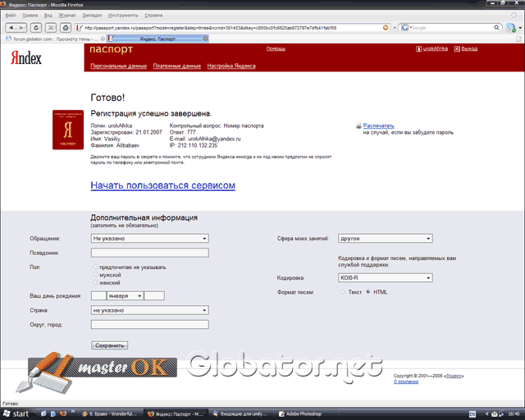Click the browser Forward arrow button
The height and width of the screenshot is (420, 525).
tap(21, 27)
